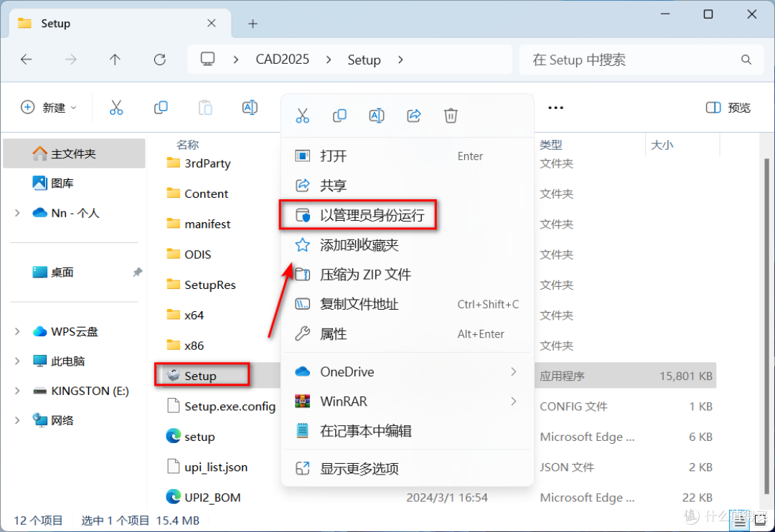Select 共享 in the context menu

[408, 185]
